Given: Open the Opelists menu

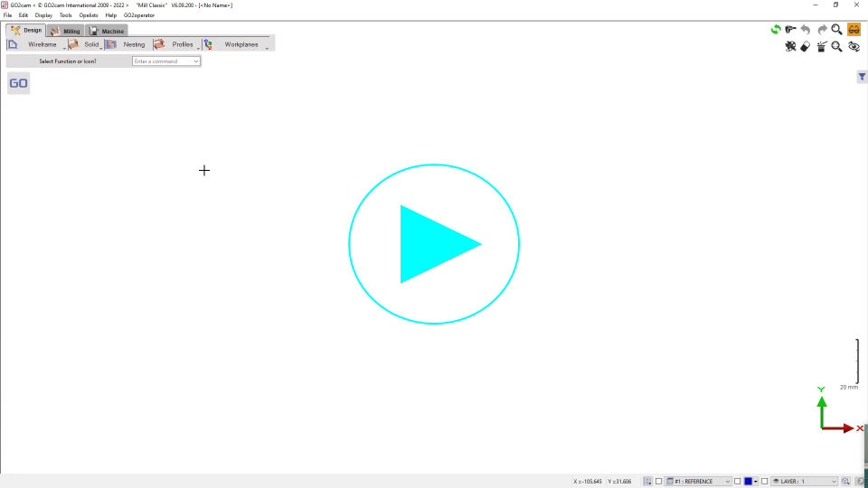Looking at the screenshot, I should (x=89, y=15).
